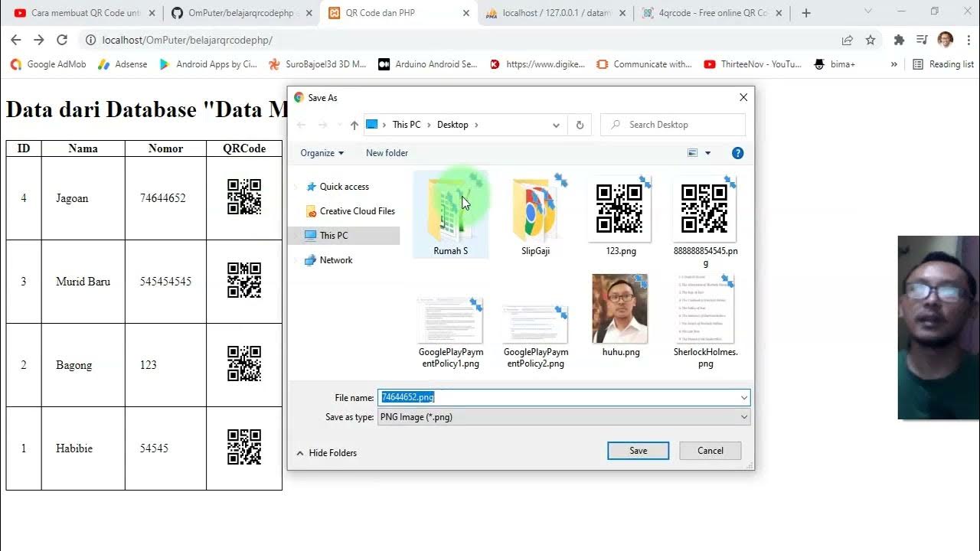Change the view with the view icon
Screen dimensions: 980x551
[x=692, y=153]
